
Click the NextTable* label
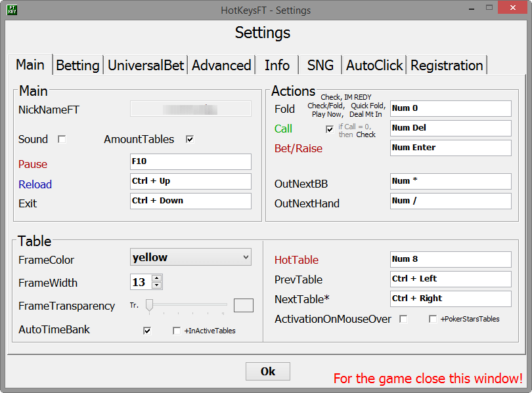[302, 299]
